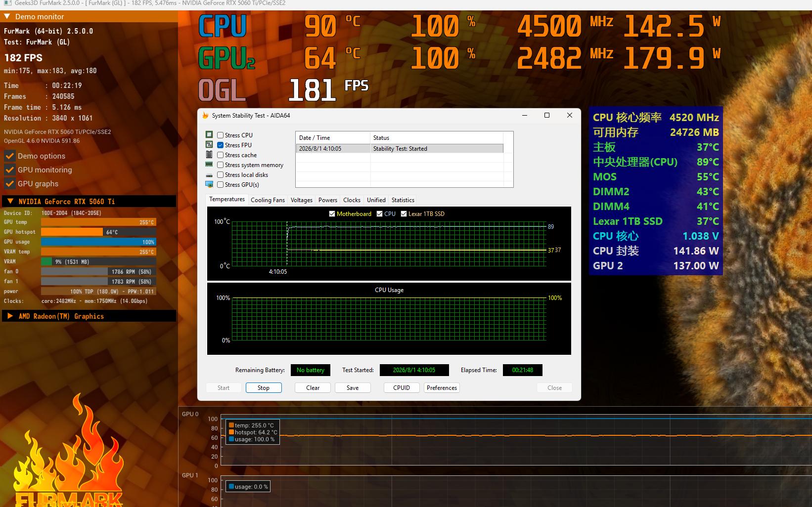Screen dimensions: 812x507
Task: Click the Stress system memory RAM icon
Action: [209, 165]
